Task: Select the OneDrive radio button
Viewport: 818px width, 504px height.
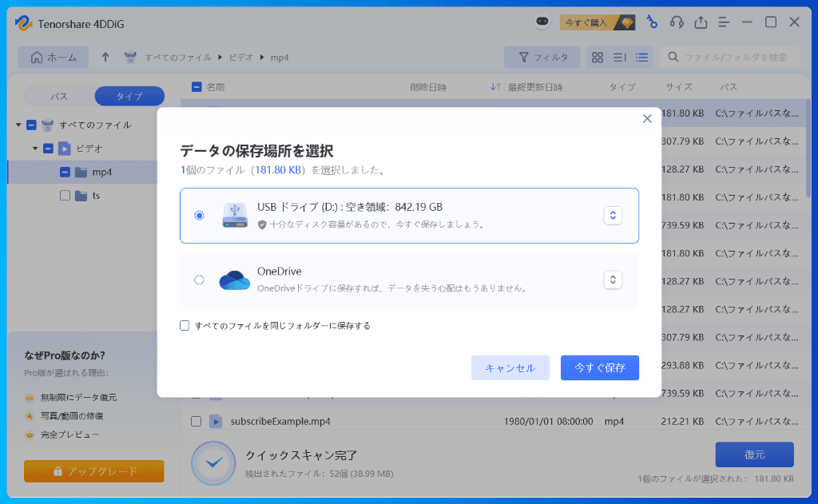Action: click(x=199, y=280)
